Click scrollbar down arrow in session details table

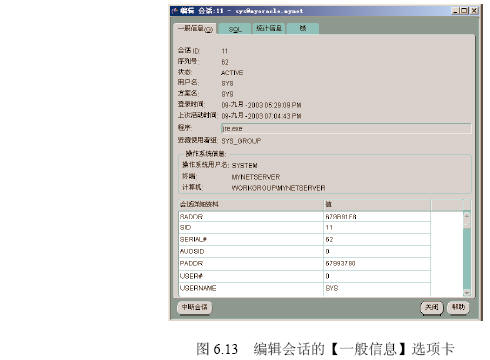point(467,292)
